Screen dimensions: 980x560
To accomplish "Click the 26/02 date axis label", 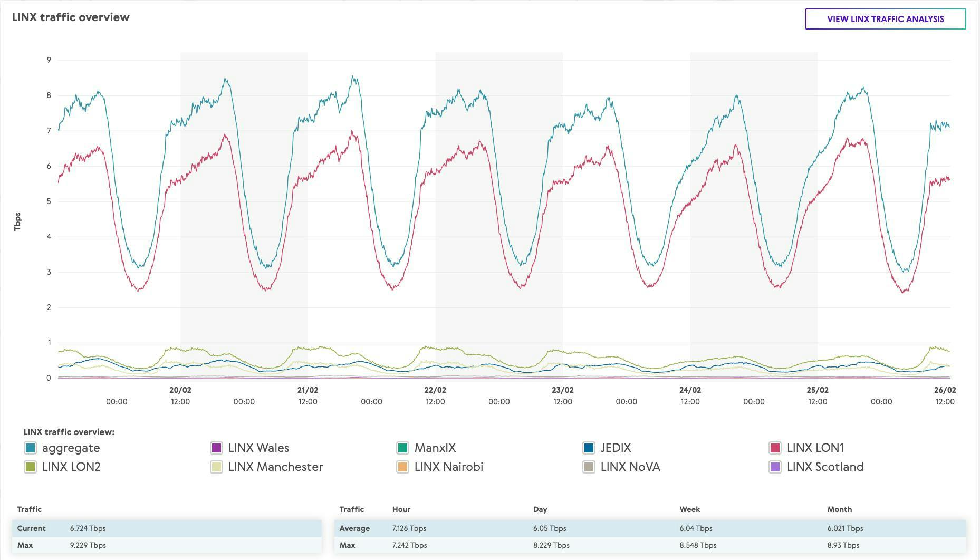I will pos(945,390).
